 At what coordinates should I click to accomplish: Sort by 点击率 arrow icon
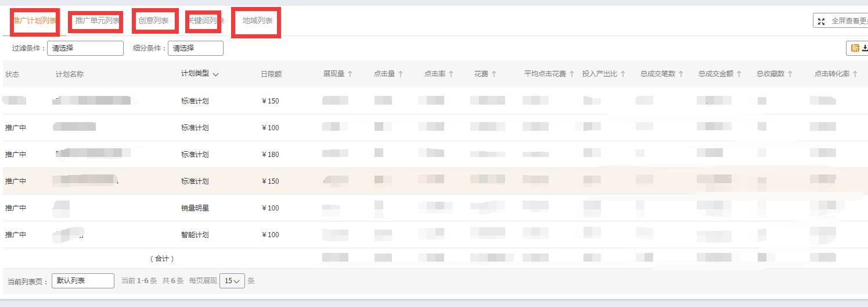(451, 74)
